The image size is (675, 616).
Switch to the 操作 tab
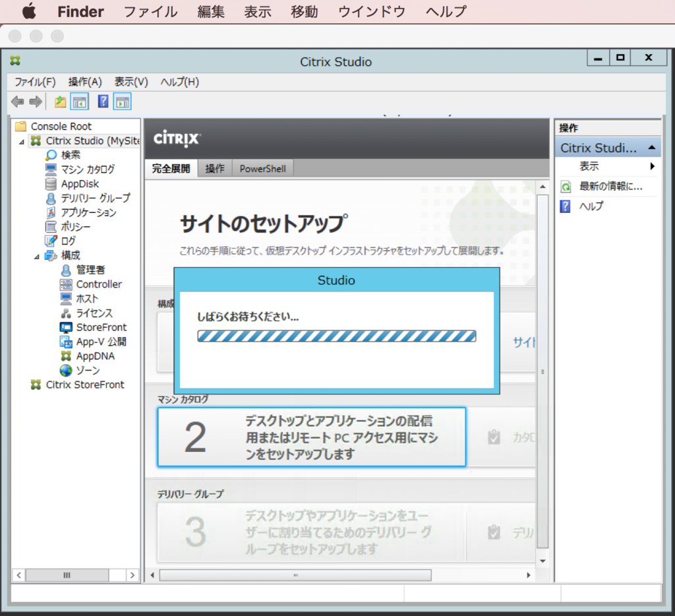215,168
